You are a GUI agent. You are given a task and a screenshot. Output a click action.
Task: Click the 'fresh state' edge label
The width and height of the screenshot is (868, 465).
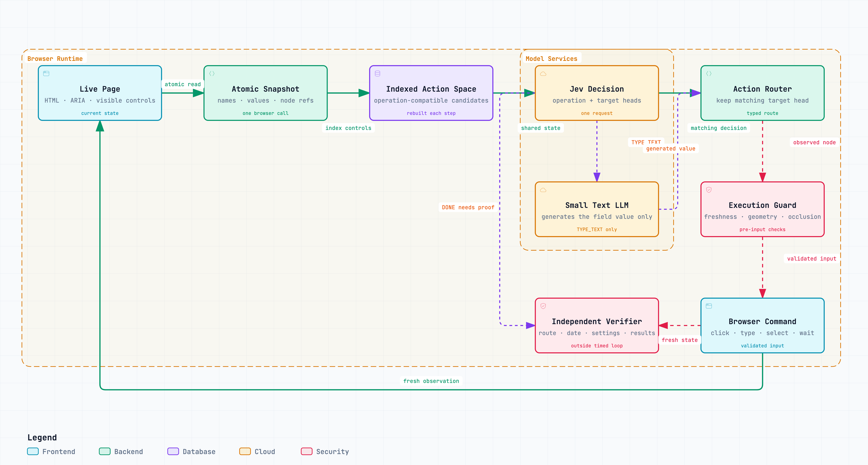(x=679, y=340)
